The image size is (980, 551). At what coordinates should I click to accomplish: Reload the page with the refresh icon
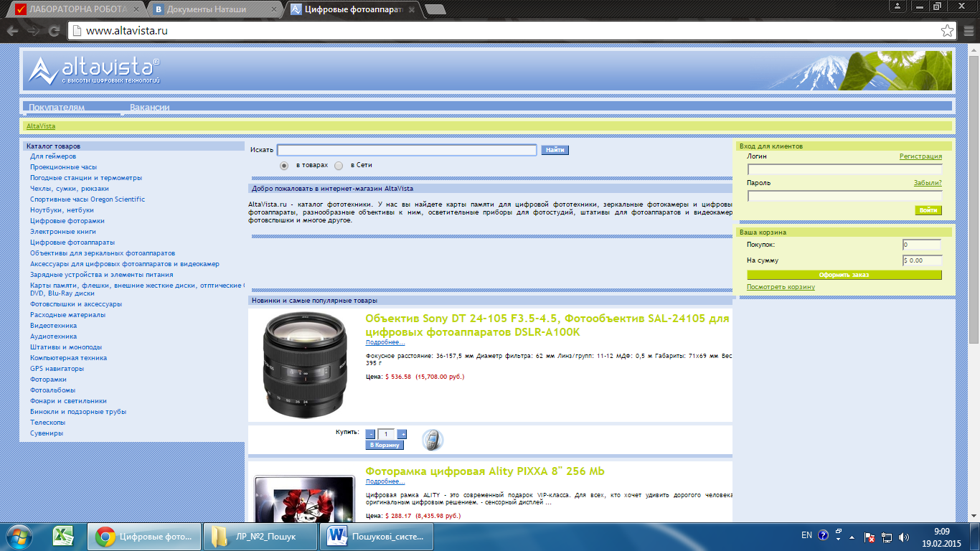coord(54,31)
